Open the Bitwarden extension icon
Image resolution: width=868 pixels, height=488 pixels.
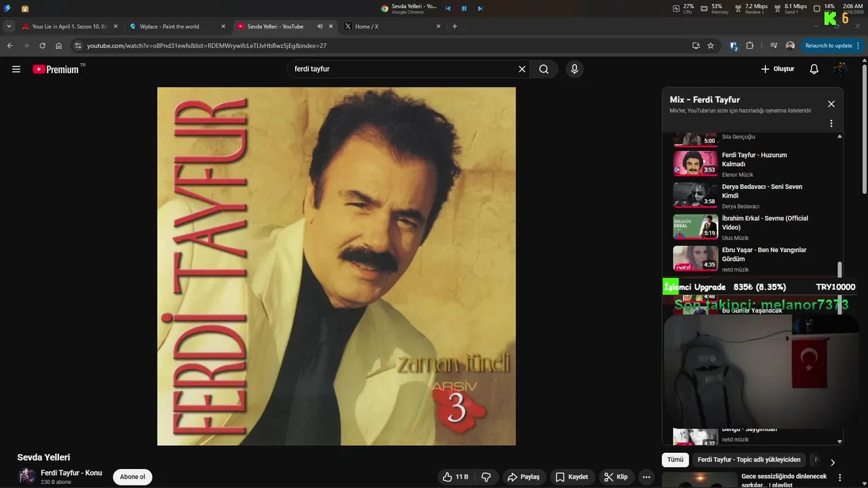tap(734, 45)
